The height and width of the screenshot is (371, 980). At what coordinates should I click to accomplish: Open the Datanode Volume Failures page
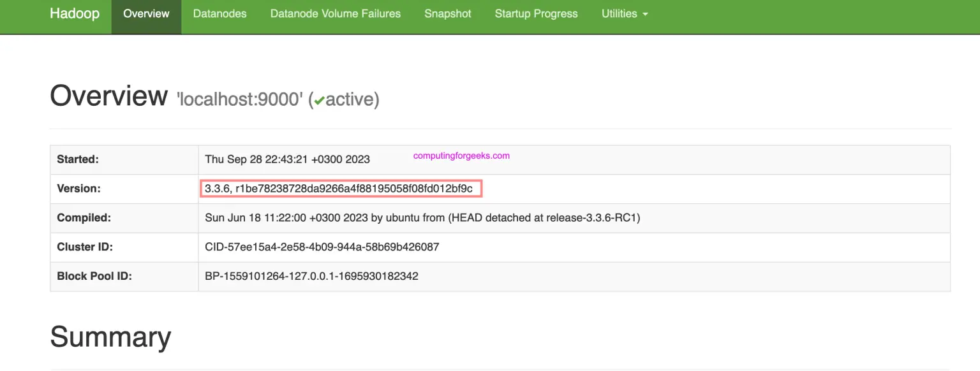[x=335, y=13]
